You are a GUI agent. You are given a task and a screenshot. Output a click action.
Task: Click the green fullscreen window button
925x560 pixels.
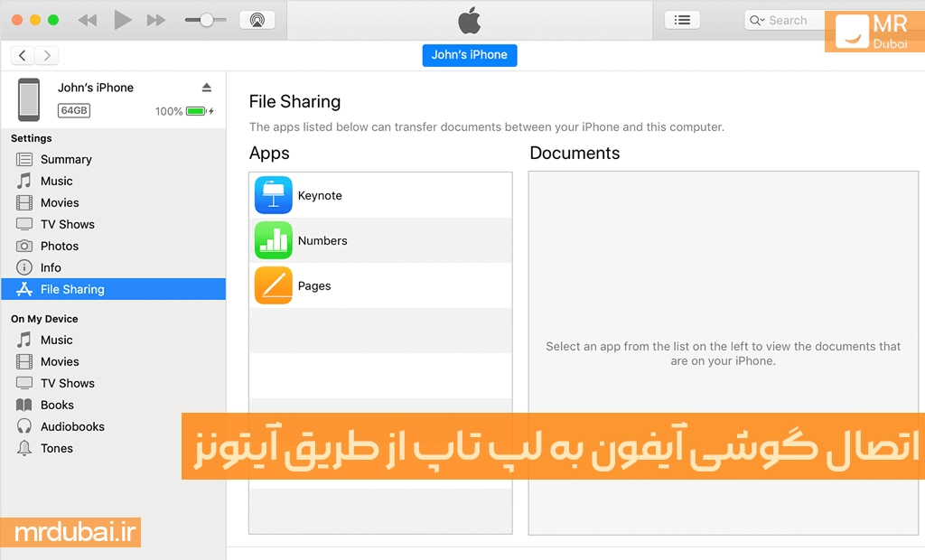53,20
